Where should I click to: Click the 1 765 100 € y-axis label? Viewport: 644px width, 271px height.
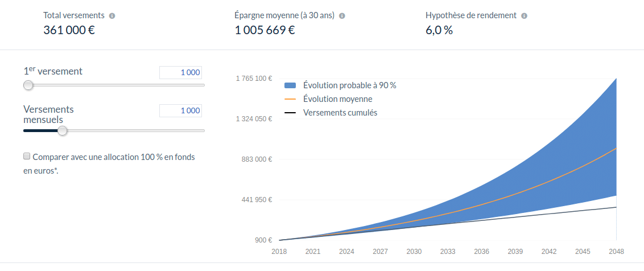pos(254,79)
